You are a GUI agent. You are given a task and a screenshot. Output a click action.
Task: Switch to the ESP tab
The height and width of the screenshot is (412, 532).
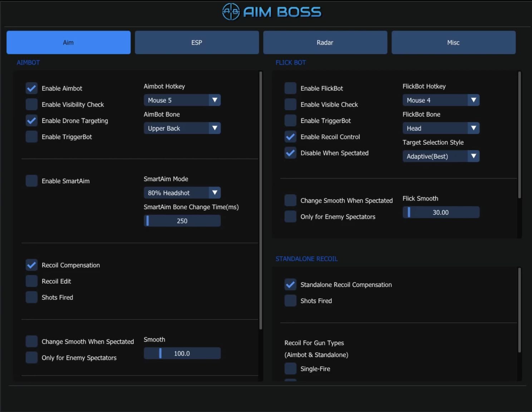point(197,43)
